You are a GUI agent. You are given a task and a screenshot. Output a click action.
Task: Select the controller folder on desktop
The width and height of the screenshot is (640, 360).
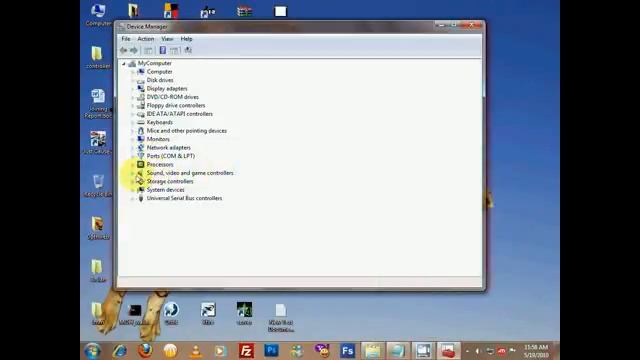coord(98,57)
